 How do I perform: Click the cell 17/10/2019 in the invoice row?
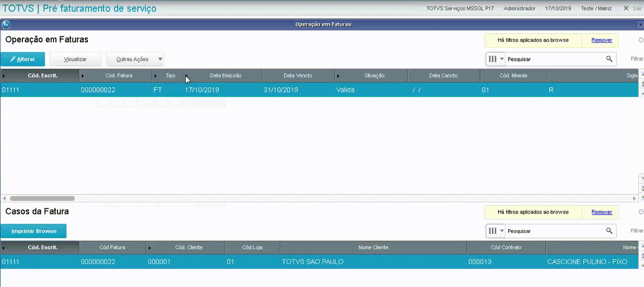(202, 90)
